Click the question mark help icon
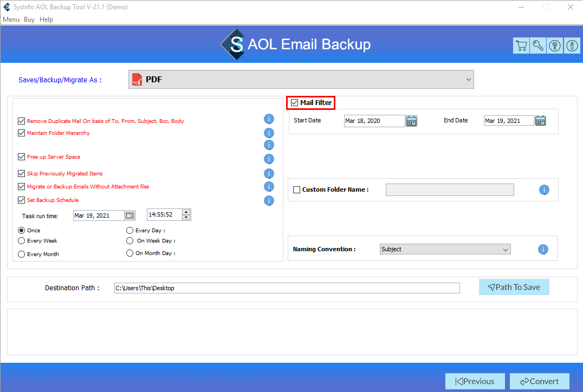 click(555, 45)
